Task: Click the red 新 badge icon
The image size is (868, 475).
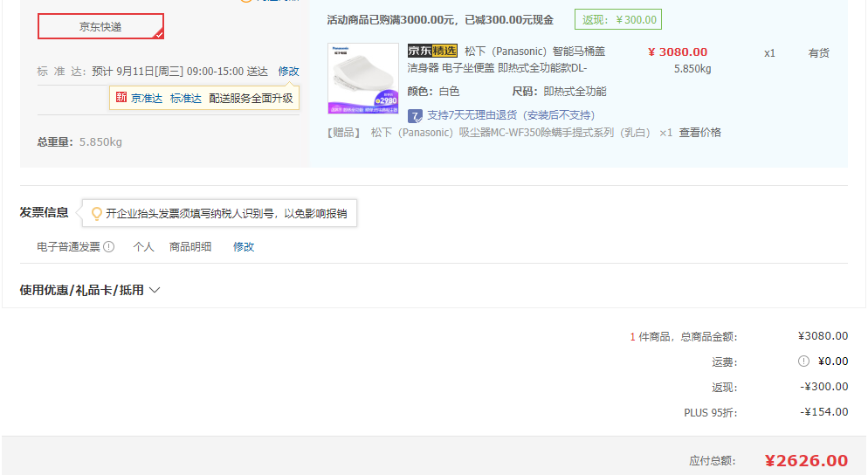Action: pos(121,98)
